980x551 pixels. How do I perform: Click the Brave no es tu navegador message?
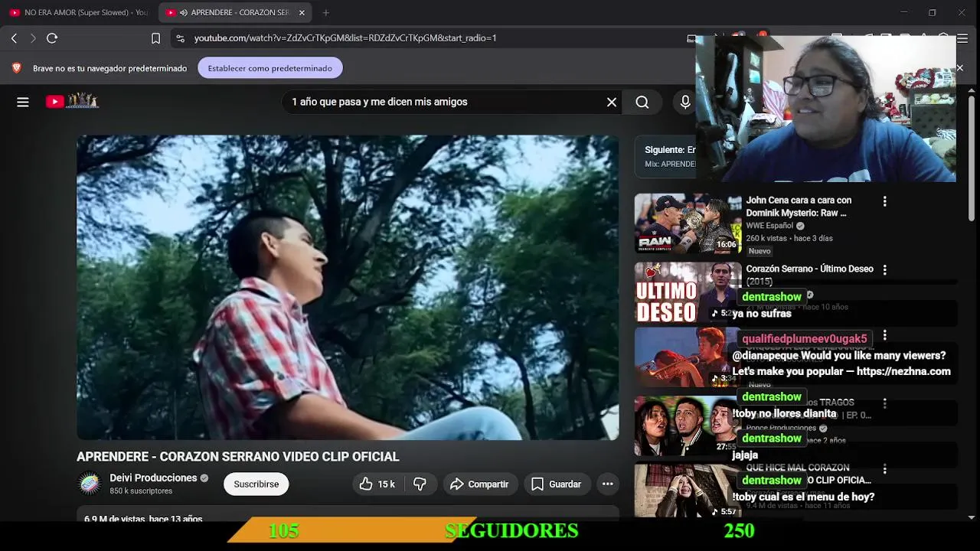(x=109, y=68)
